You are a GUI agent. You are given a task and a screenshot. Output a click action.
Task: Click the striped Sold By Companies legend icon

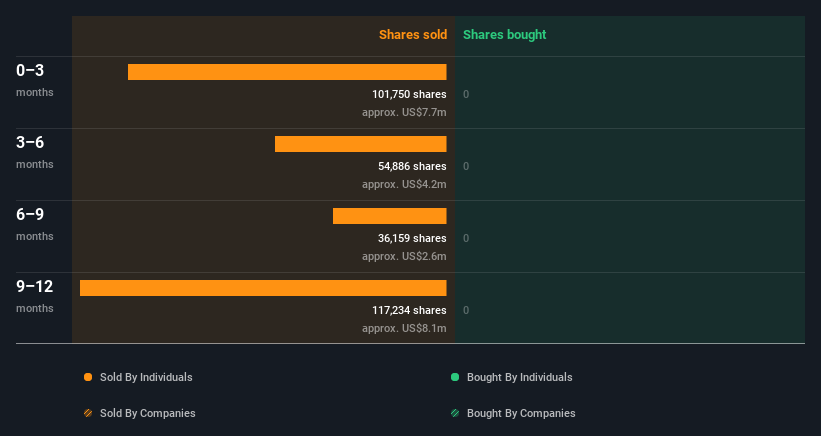tap(88, 413)
